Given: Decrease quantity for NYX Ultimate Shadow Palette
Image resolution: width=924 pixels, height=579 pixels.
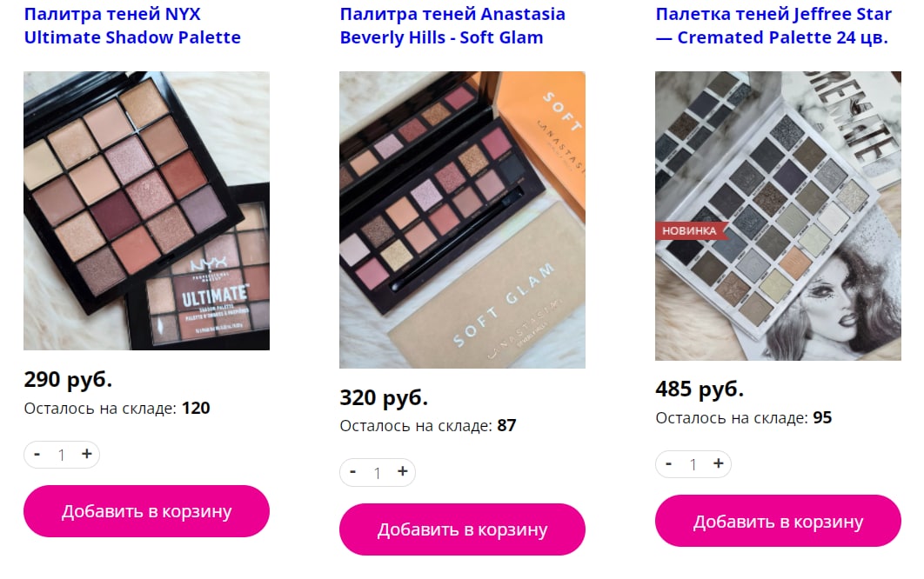Looking at the screenshot, I should (x=37, y=454).
